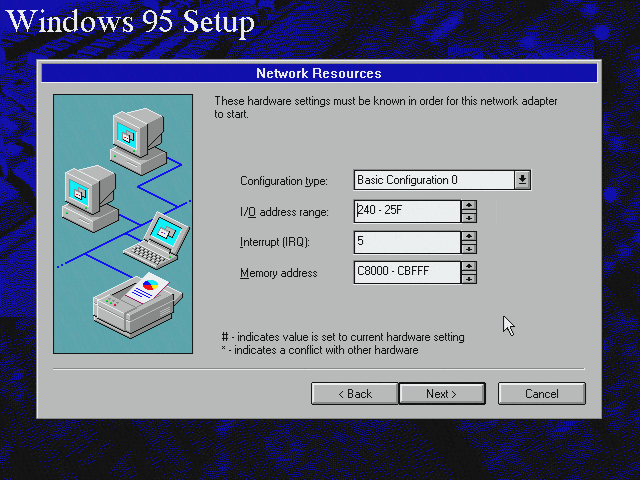Click the Interrupt (IRQ) label
Image resolution: width=640 pixels, height=480 pixels.
click(275, 242)
